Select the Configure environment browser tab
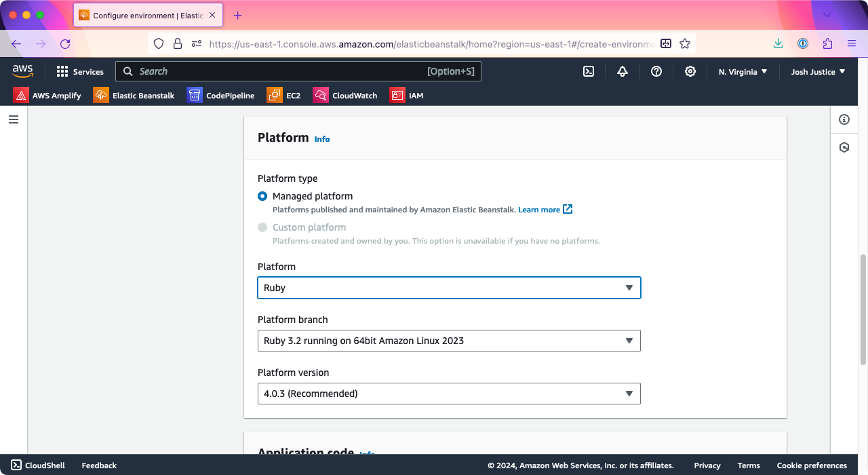 coord(148,15)
